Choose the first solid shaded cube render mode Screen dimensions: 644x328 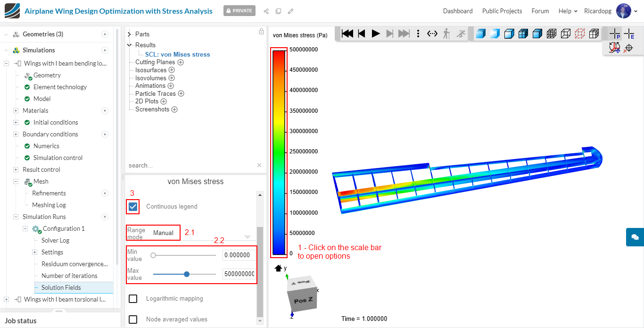pyautogui.click(x=480, y=34)
